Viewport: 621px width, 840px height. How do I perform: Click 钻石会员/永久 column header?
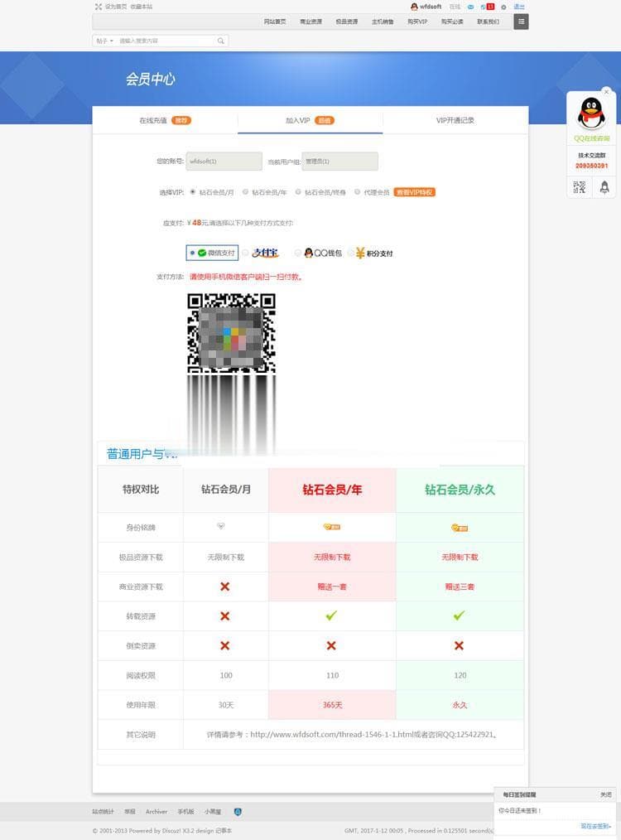(x=460, y=490)
